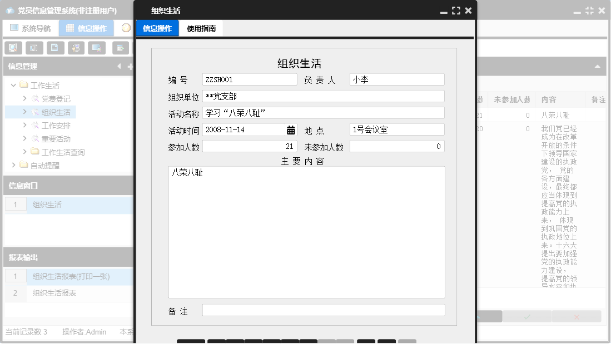
Task: Open the report view toolbar icon
Action: coord(34,48)
